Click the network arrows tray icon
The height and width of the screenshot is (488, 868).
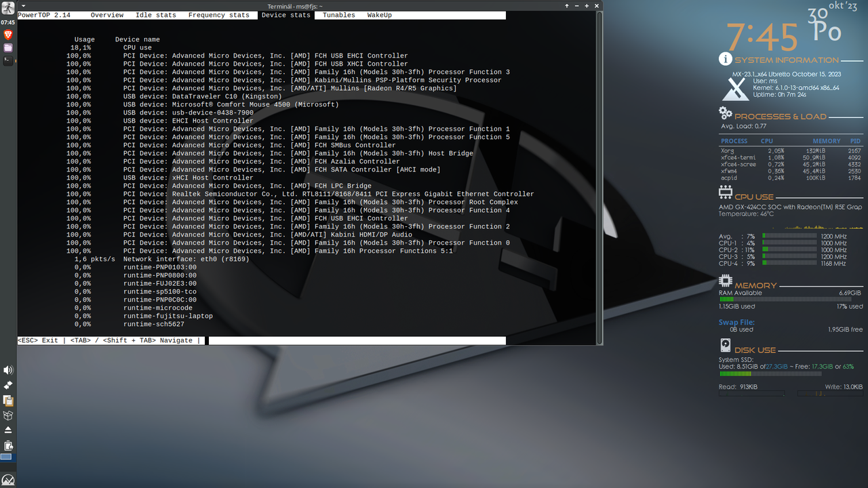click(x=8, y=385)
